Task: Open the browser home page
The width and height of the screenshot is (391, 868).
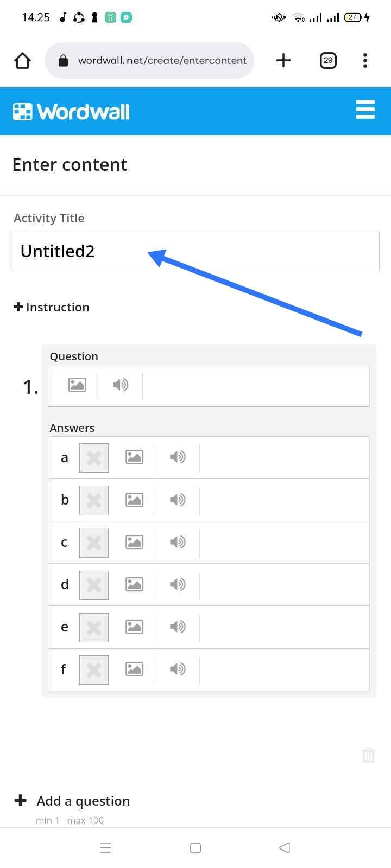Action: coord(22,60)
